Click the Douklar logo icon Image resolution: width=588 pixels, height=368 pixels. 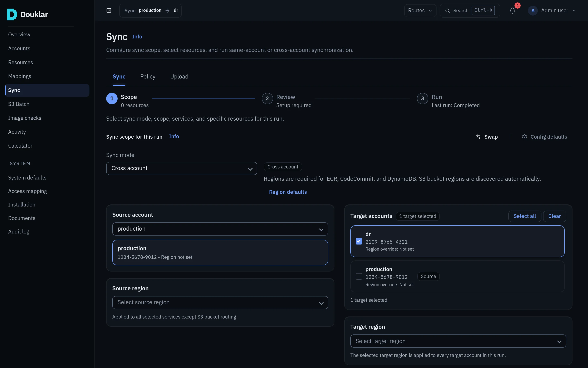pyautogui.click(x=12, y=14)
